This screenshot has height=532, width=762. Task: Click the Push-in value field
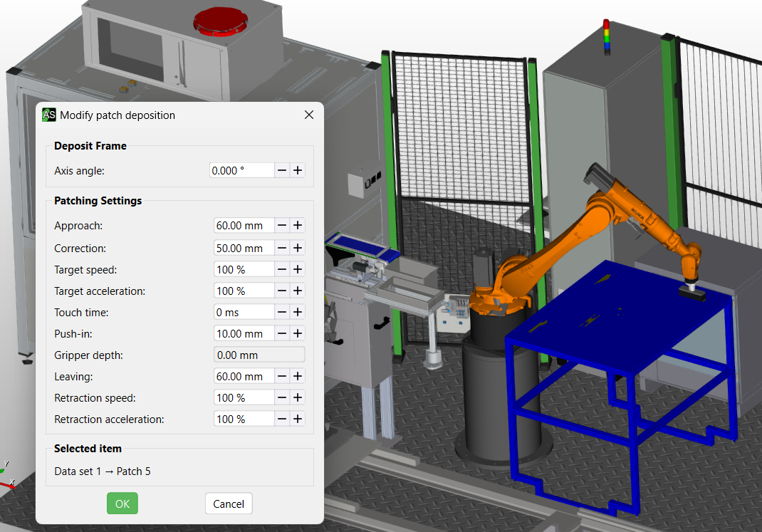tap(244, 333)
